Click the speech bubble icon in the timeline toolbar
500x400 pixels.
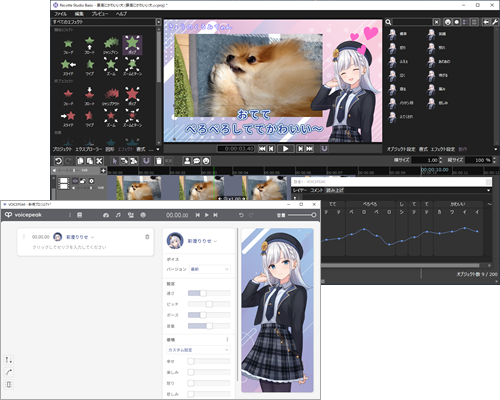(197, 161)
